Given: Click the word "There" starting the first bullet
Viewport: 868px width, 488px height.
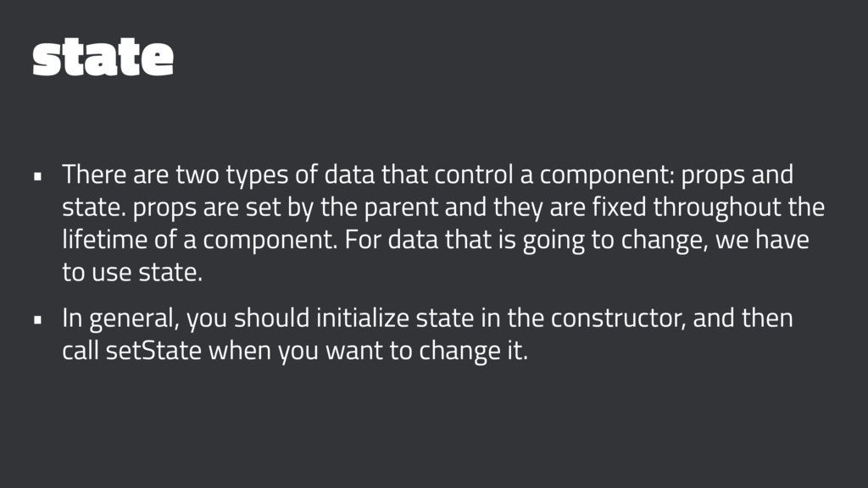Looking at the screenshot, I should click(x=94, y=175).
